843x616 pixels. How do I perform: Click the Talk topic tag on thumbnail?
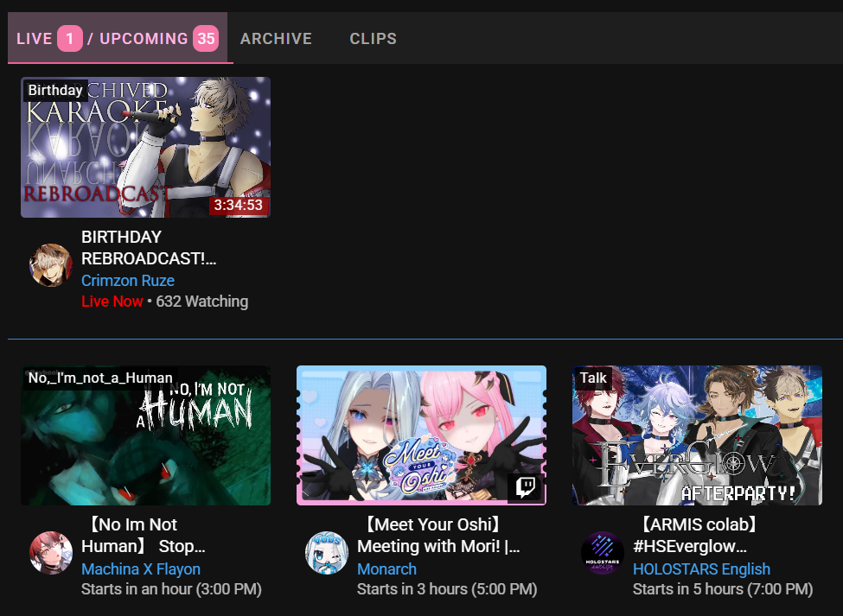click(593, 378)
